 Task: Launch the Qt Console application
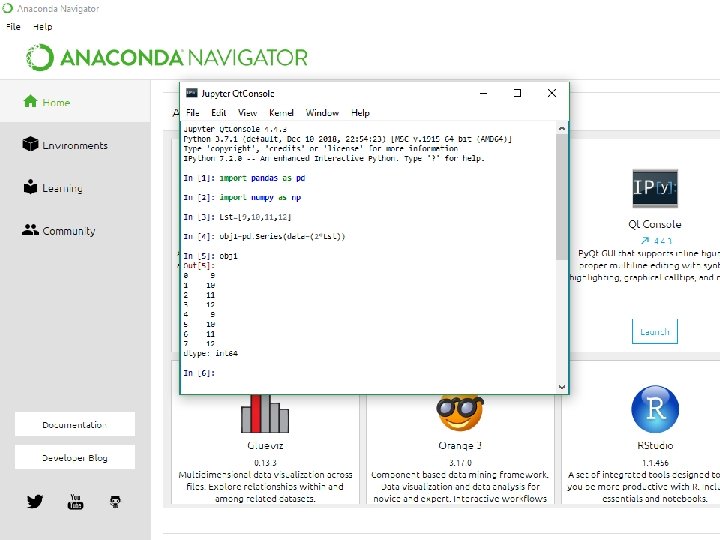654,331
